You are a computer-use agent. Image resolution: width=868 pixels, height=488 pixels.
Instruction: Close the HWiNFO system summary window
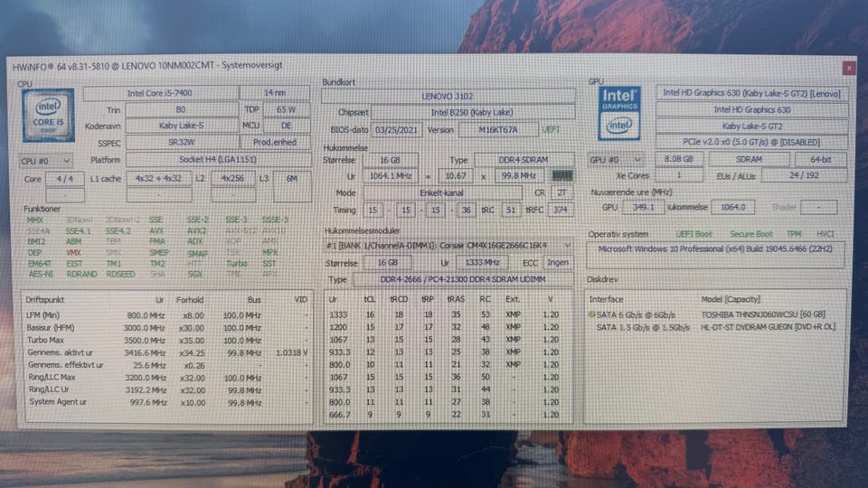(849, 68)
